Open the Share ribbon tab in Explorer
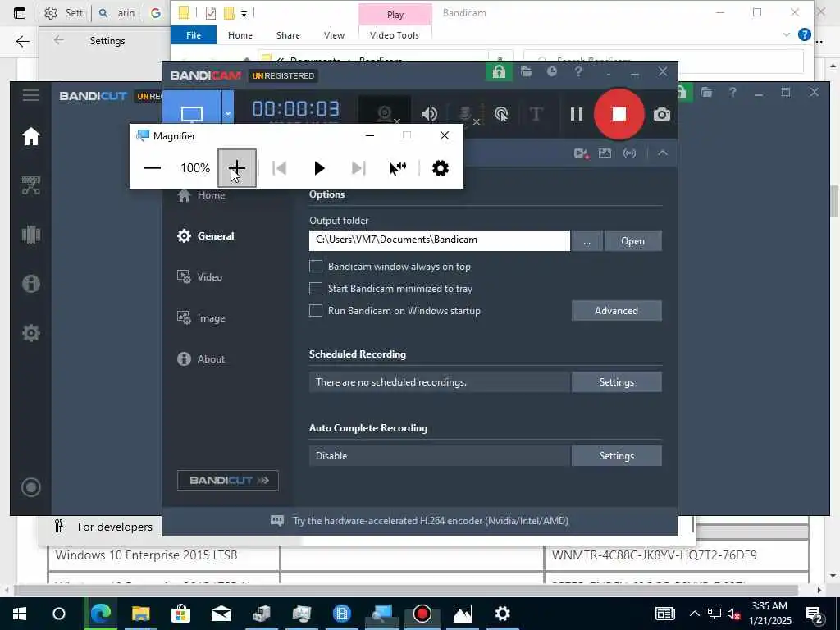This screenshot has height=630, width=840. pos(288,35)
